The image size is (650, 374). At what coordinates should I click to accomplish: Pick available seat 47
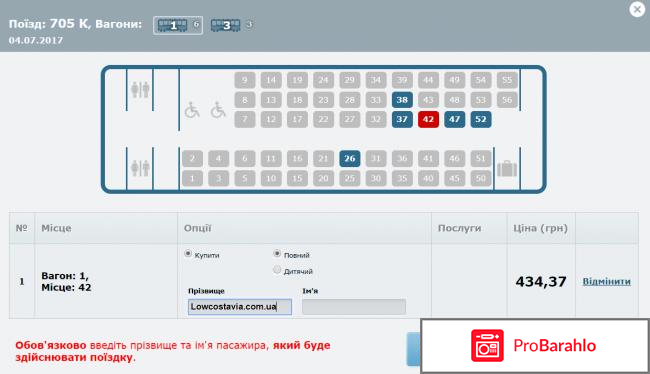pos(454,119)
